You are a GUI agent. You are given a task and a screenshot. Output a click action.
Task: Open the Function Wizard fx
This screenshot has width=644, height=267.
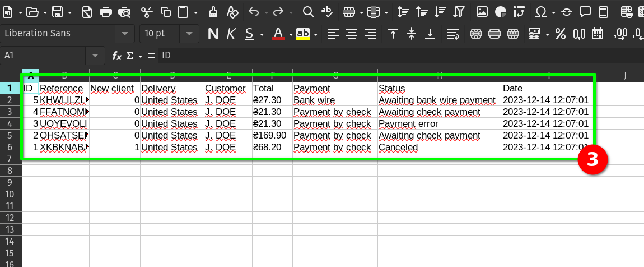tap(117, 56)
